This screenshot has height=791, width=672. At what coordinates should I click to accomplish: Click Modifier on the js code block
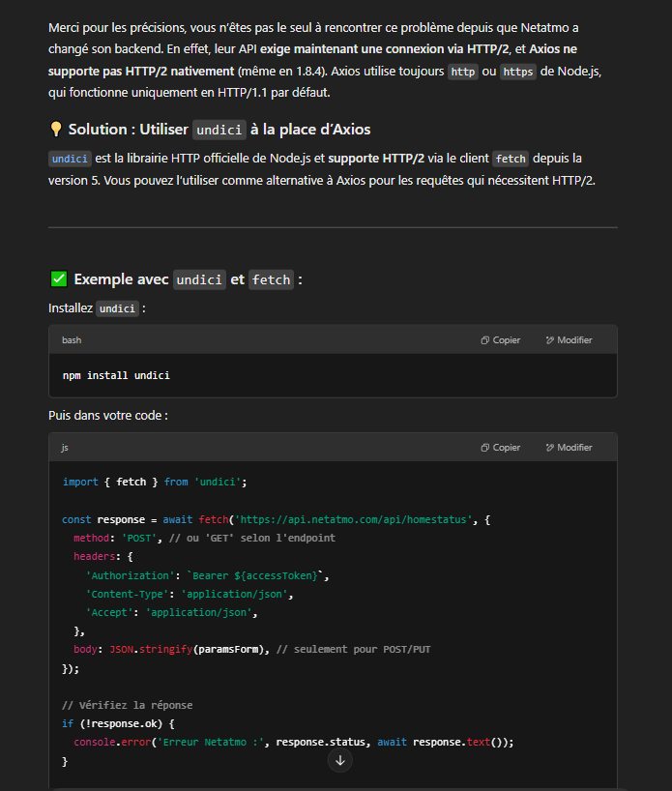569,448
